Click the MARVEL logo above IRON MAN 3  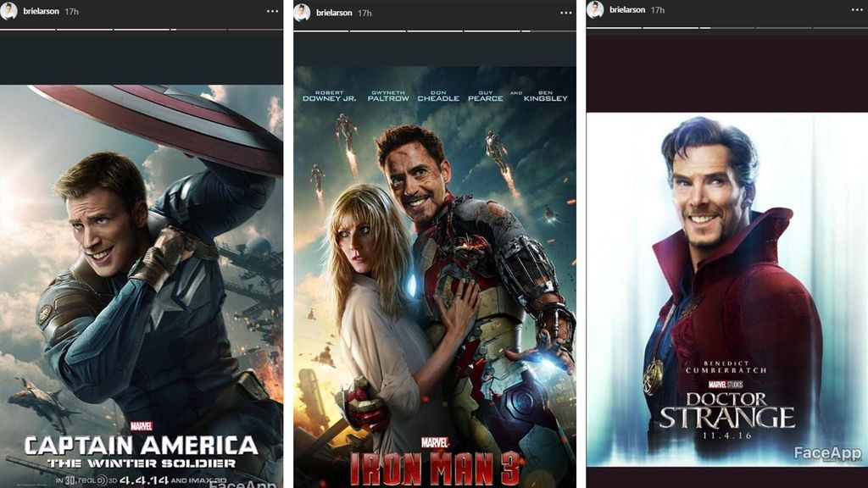tap(435, 442)
